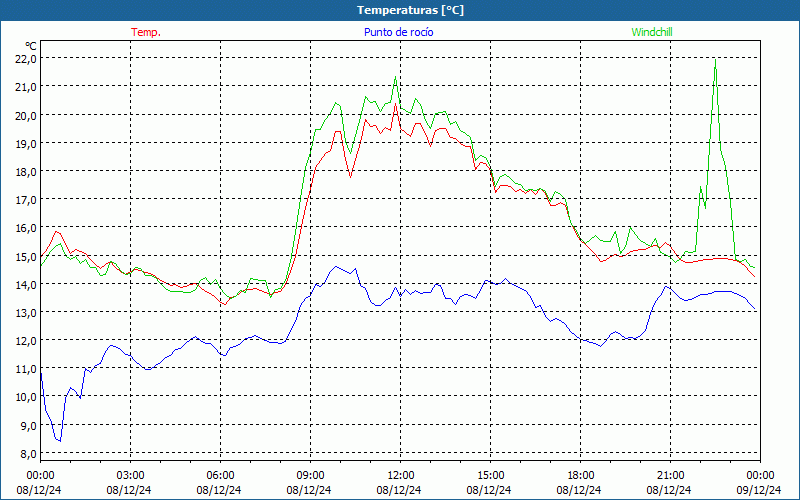800x500 pixels.
Task: Click the red temperature peak at 12:00
Action: pos(395,104)
